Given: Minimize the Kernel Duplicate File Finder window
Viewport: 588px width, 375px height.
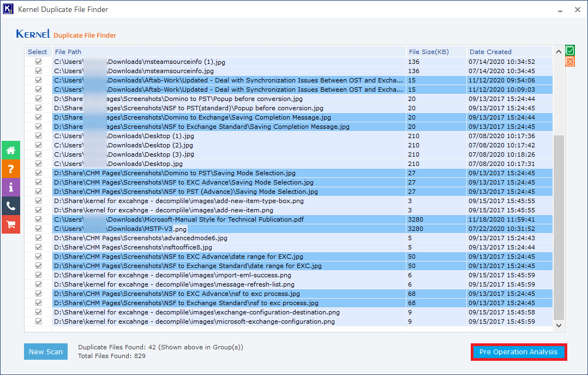Looking at the screenshot, I should [x=560, y=10].
